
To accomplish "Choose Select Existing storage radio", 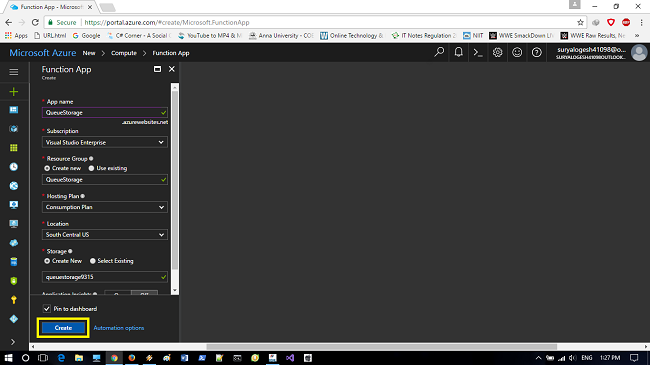I will coord(93,261).
